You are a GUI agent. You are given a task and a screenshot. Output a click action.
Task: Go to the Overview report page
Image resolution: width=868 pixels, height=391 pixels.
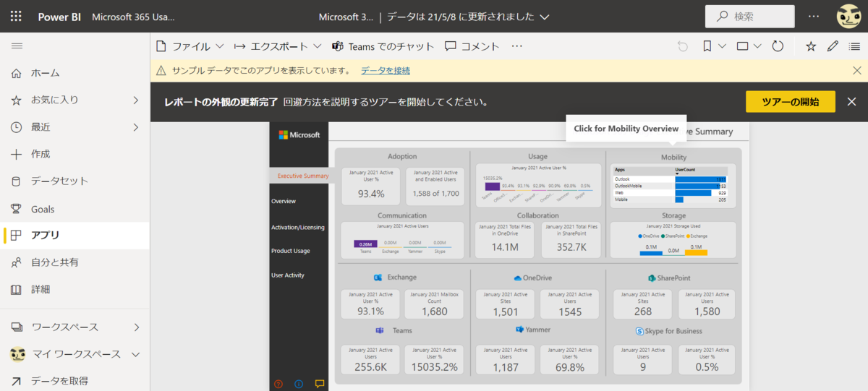point(284,201)
